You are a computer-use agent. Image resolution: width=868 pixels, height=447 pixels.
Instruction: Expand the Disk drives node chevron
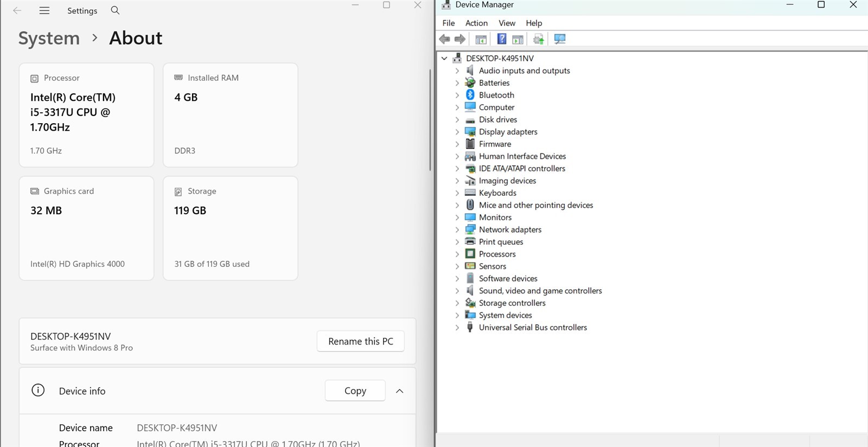click(x=457, y=119)
